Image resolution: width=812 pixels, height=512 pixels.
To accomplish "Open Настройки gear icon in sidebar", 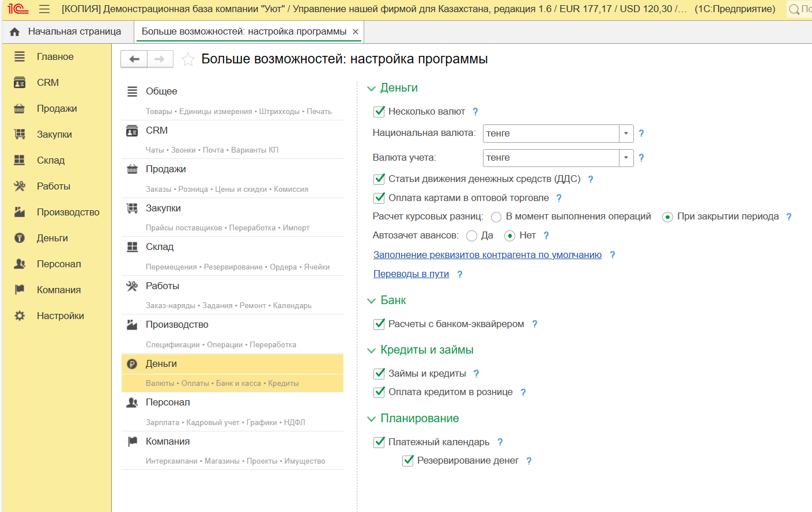I will [x=20, y=316].
